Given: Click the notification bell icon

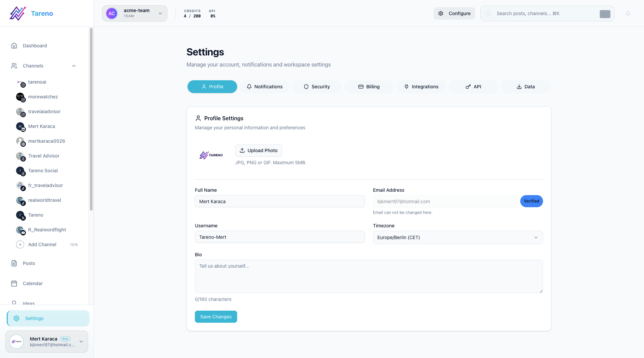Looking at the screenshot, I should coord(629,13).
